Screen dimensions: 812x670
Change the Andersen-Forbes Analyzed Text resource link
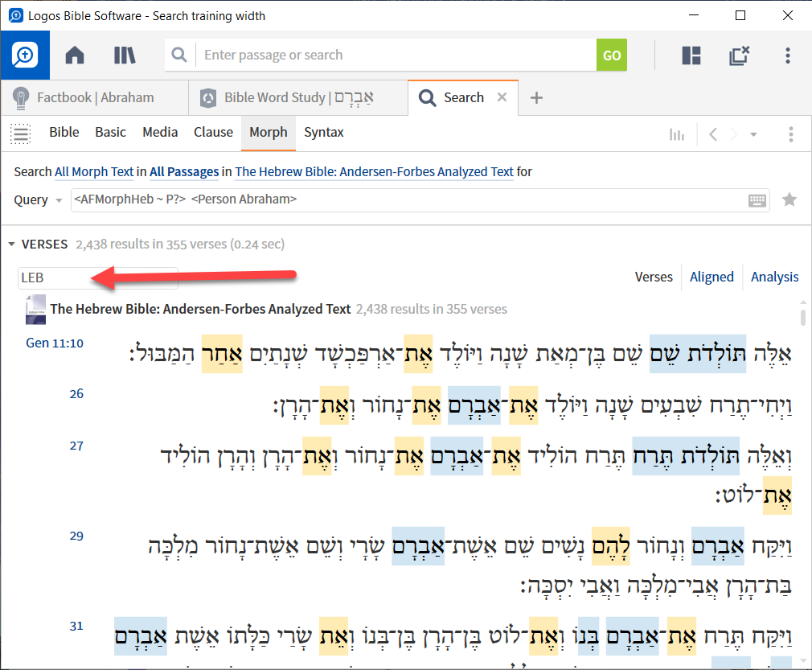[374, 171]
